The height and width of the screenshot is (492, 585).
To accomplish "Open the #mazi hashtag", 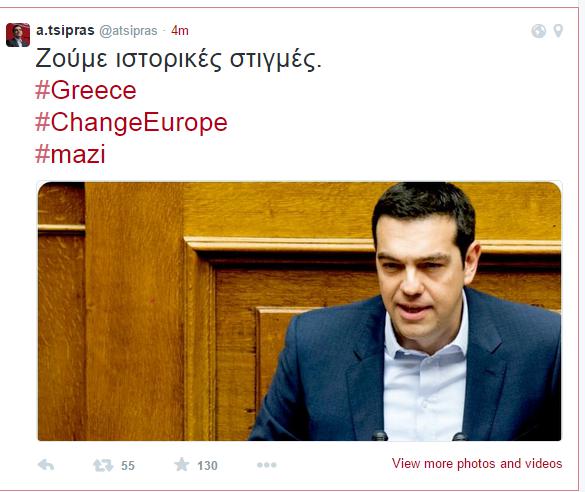I will (70, 154).
